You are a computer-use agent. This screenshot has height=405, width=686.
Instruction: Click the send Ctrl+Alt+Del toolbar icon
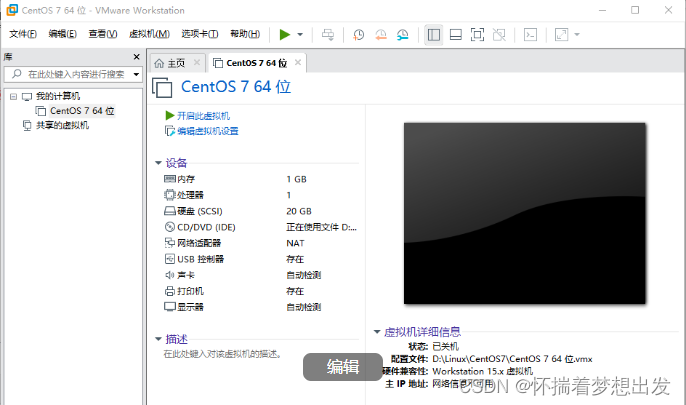pyautogui.click(x=328, y=35)
